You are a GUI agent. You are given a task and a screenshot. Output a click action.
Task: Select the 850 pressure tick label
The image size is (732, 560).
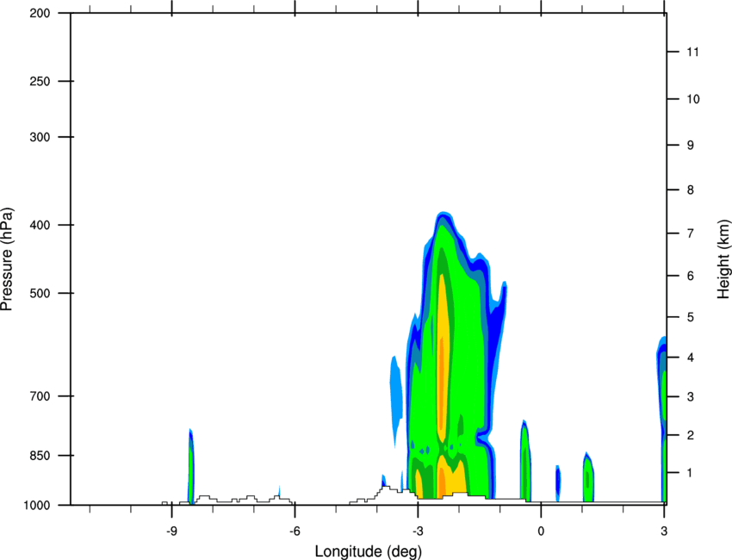[40, 456]
